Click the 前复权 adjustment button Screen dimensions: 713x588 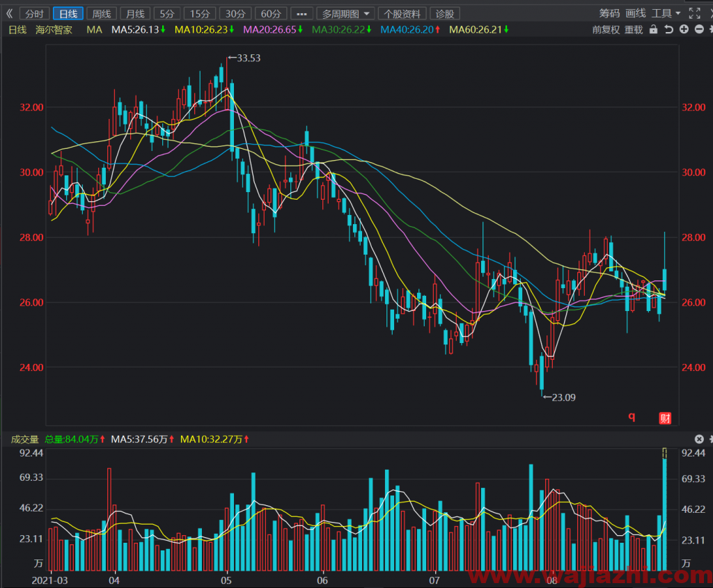(606, 29)
